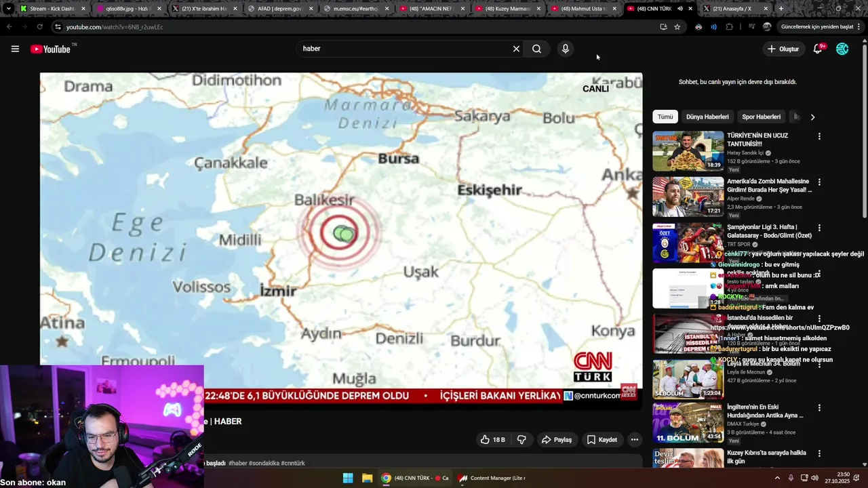Open Galatasaray - Bodo/Glimt highlights thumbnail
Screen dimensions: 868x488
(x=688, y=243)
